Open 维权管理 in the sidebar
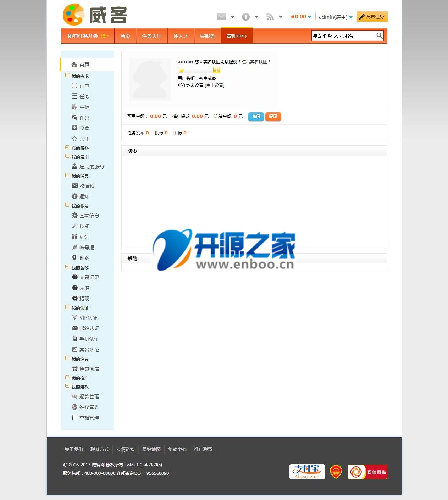Viewport: 448px width, 500px height. (x=89, y=407)
